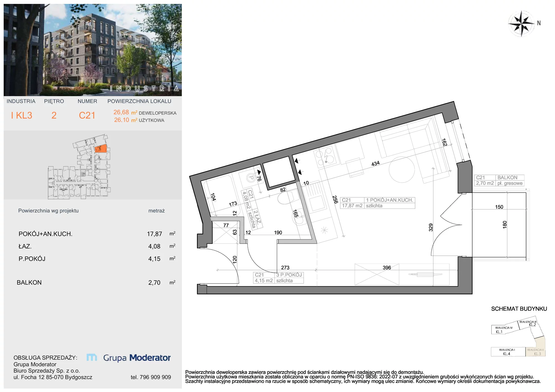Screen dimensions: 555x392
Task: Click the compass rose icon
Action: click(521, 24)
